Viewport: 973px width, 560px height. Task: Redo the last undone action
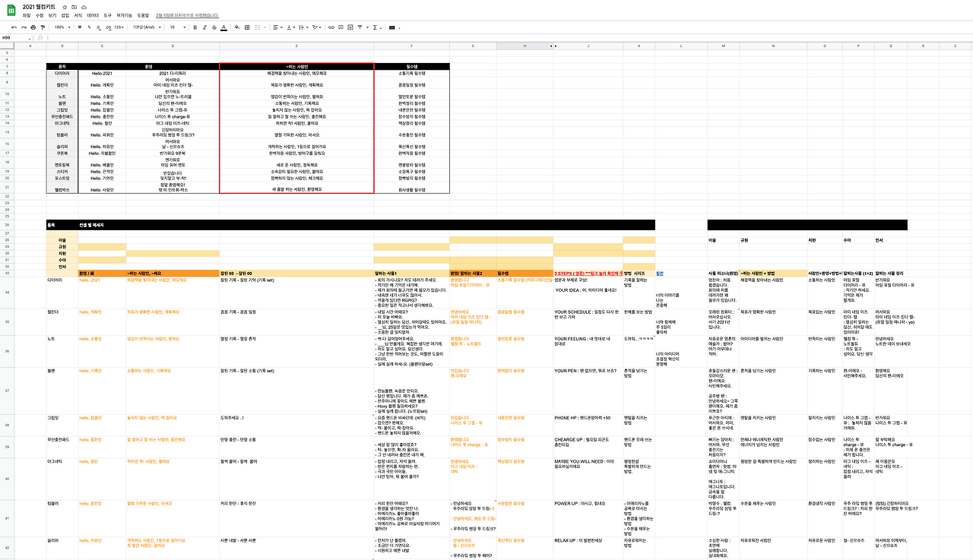[24, 27]
